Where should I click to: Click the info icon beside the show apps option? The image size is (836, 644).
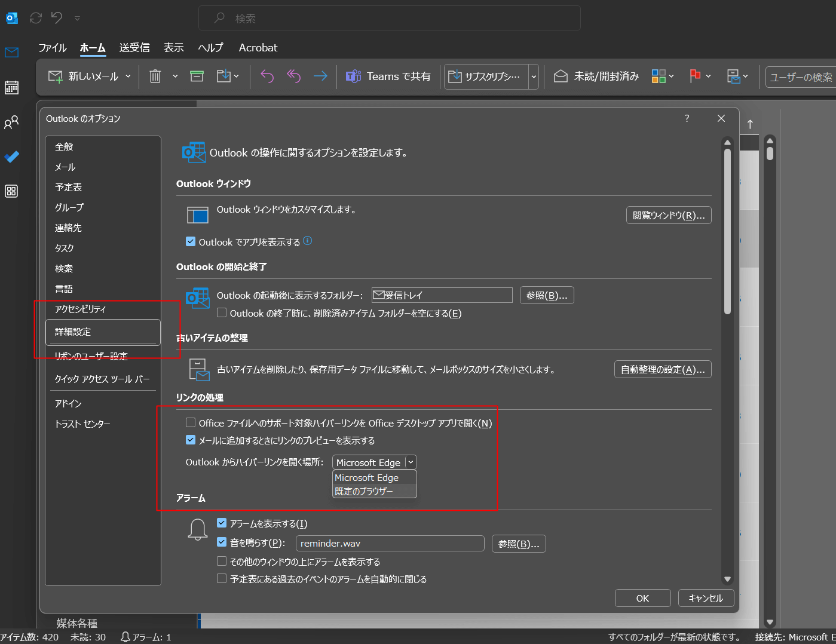[x=307, y=241]
